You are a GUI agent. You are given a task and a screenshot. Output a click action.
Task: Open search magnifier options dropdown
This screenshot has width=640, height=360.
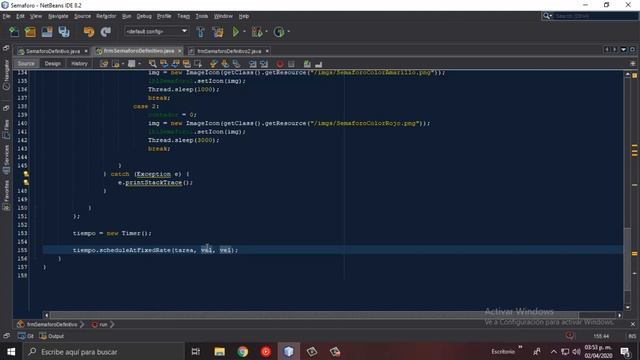coord(547,16)
